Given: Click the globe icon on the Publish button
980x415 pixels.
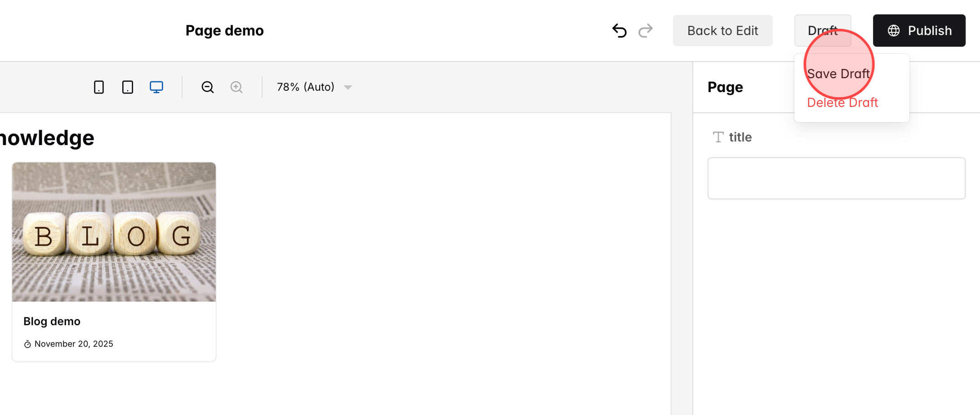Looking at the screenshot, I should pyautogui.click(x=894, y=30).
